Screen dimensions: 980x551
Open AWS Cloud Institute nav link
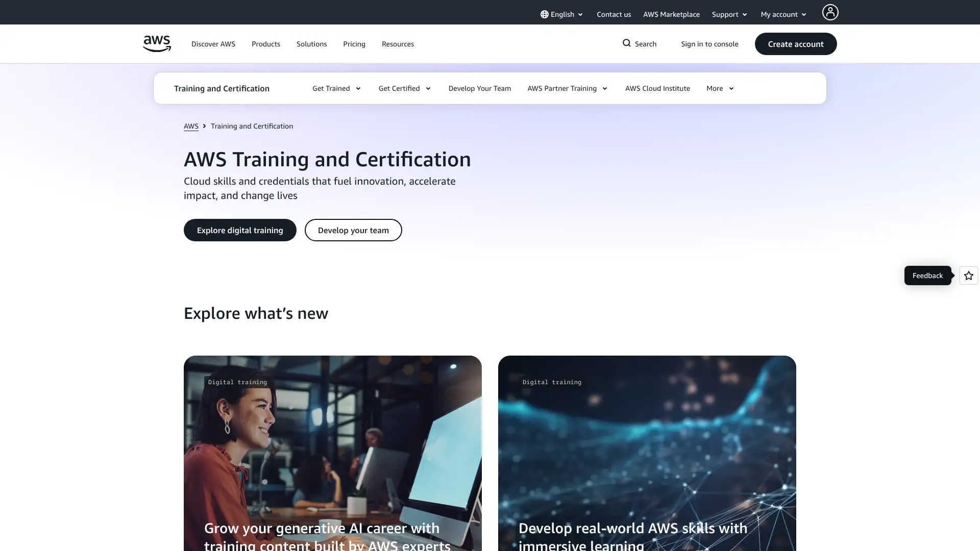coord(657,88)
